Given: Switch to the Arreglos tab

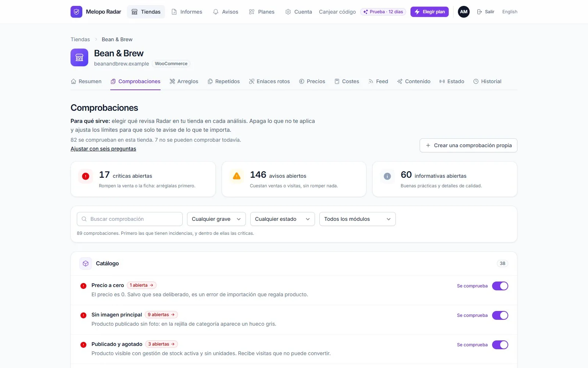Looking at the screenshot, I should (x=184, y=81).
